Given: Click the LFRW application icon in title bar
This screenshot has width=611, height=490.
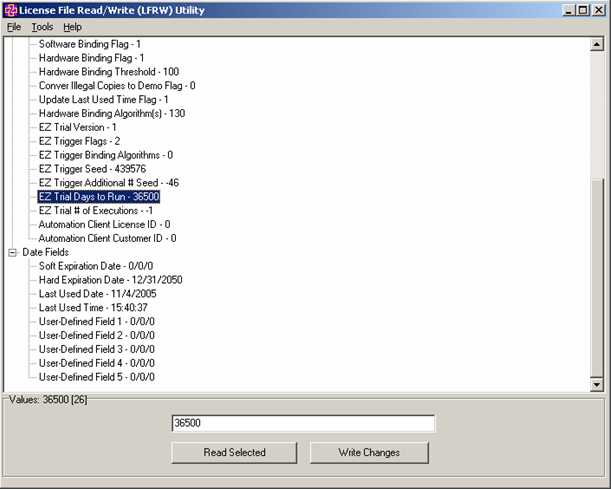Looking at the screenshot, I should (11, 10).
